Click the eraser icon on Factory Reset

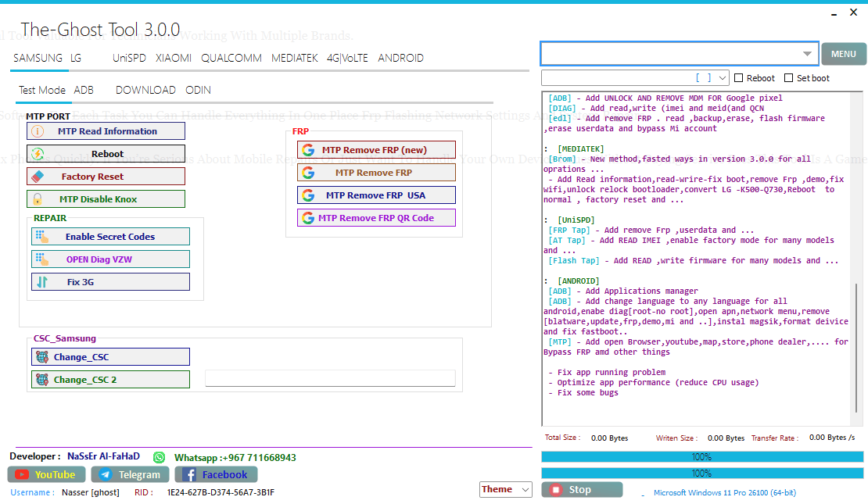tap(38, 177)
